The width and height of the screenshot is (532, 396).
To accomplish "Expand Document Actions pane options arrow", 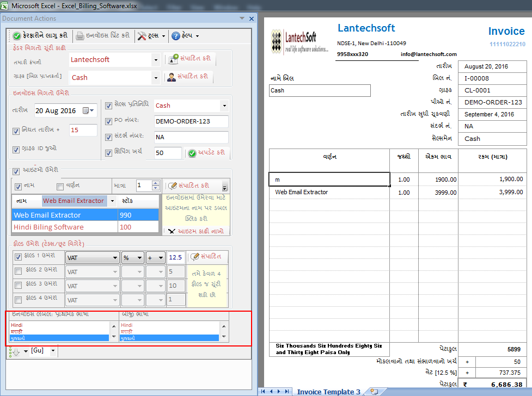I will (x=242, y=18).
